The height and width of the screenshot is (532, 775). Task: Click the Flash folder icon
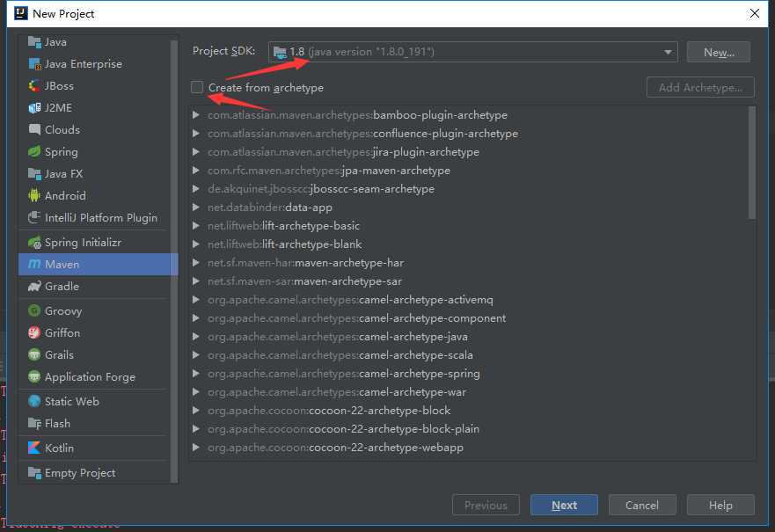(x=34, y=423)
